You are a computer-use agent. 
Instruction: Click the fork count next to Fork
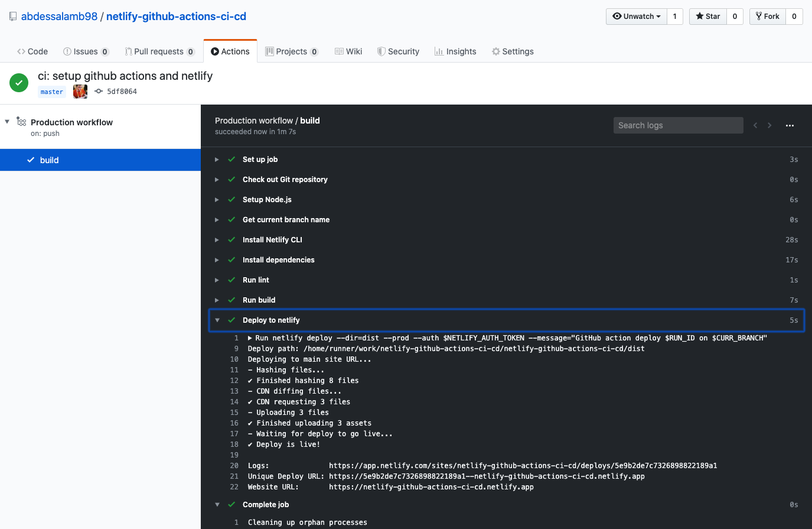click(794, 17)
